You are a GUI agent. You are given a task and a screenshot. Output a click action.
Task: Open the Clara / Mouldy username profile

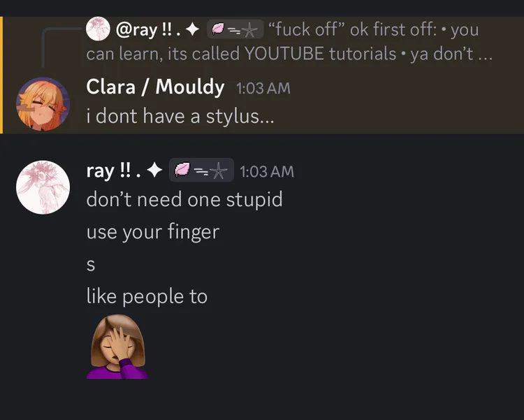(155, 87)
